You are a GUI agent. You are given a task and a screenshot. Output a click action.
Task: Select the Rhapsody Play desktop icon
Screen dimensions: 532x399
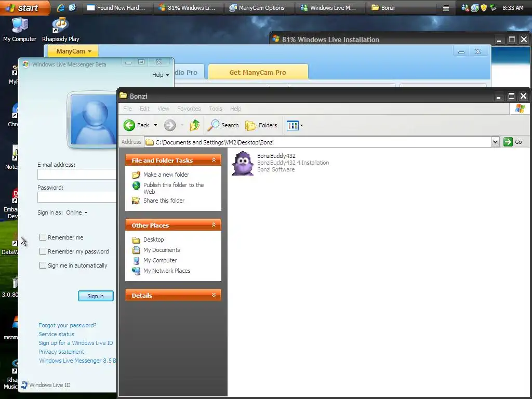pyautogui.click(x=60, y=30)
